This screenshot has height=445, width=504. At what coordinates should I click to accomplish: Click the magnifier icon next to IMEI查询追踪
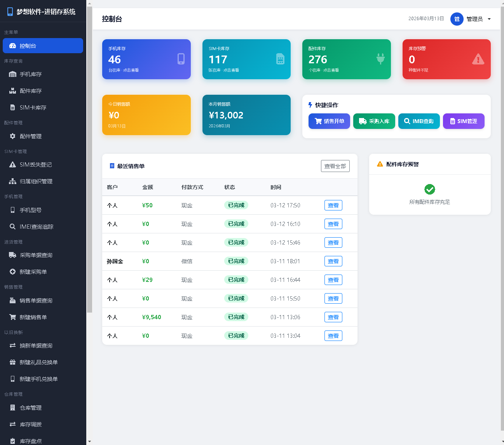click(x=13, y=227)
